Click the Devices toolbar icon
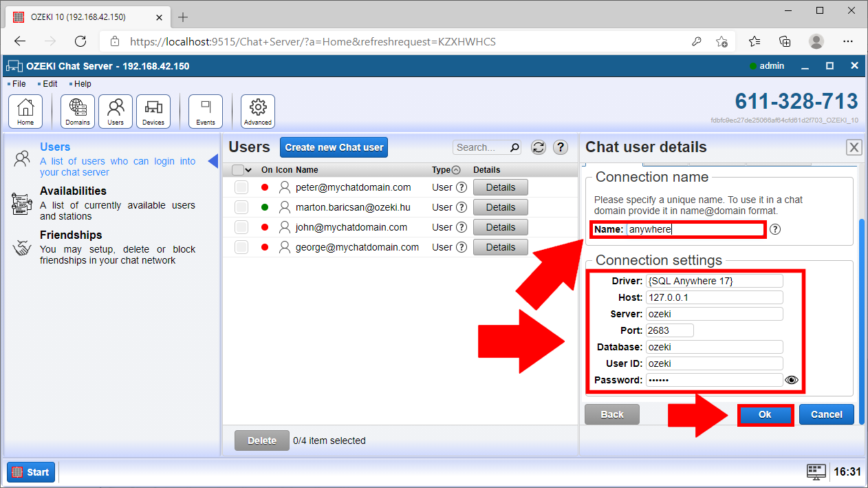The width and height of the screenshot is (868, 488). click(x=153, y=112)
